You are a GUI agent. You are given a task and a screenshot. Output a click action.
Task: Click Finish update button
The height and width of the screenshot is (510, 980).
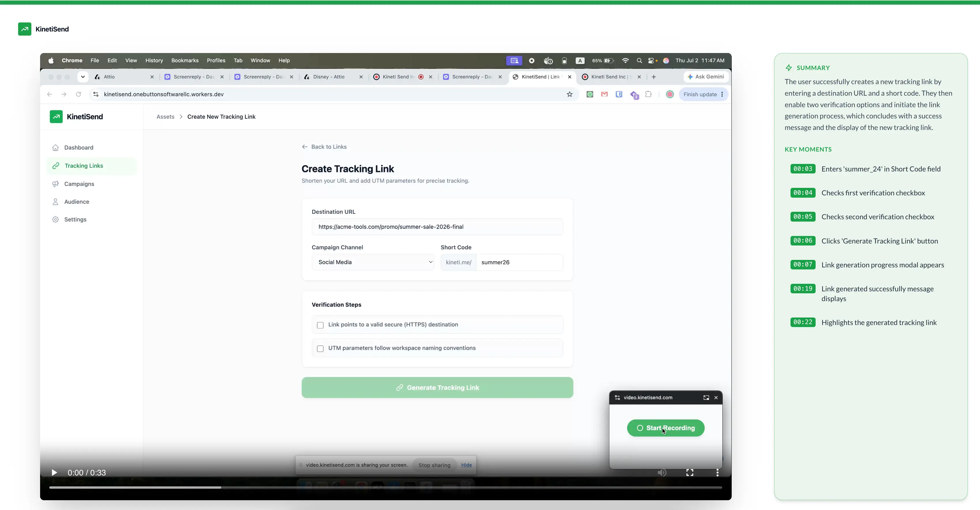click(x=703, y=94)
